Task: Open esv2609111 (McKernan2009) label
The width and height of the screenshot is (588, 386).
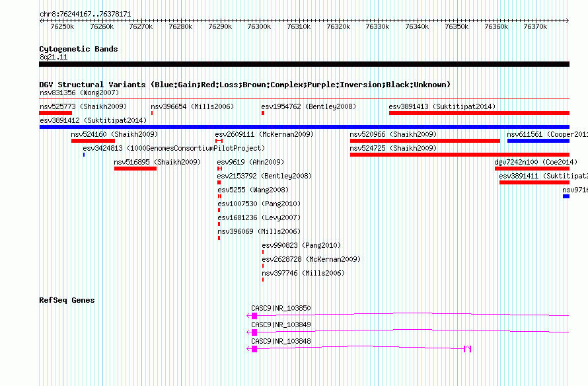Action: tap(264, 134)
